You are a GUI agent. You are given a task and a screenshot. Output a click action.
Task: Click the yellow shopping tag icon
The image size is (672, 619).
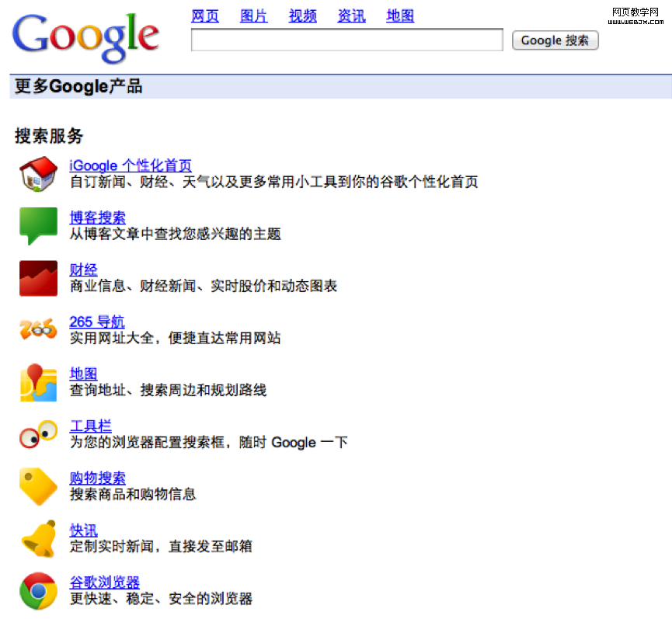point(38,486)
